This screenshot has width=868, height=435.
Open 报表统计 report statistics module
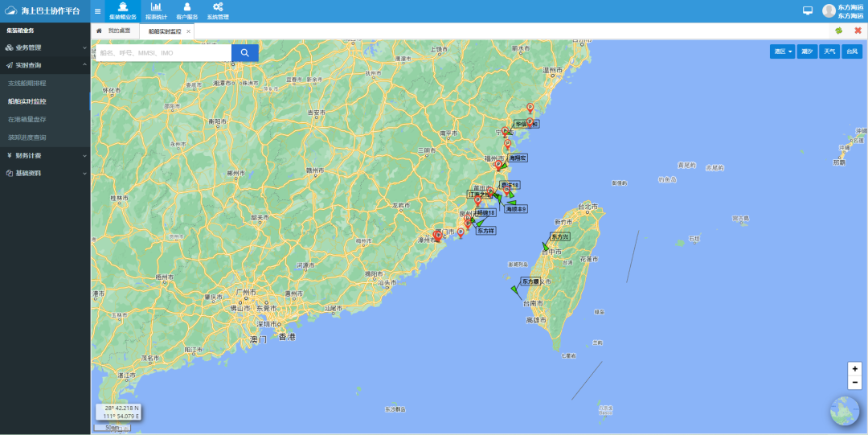coord(156,11)
